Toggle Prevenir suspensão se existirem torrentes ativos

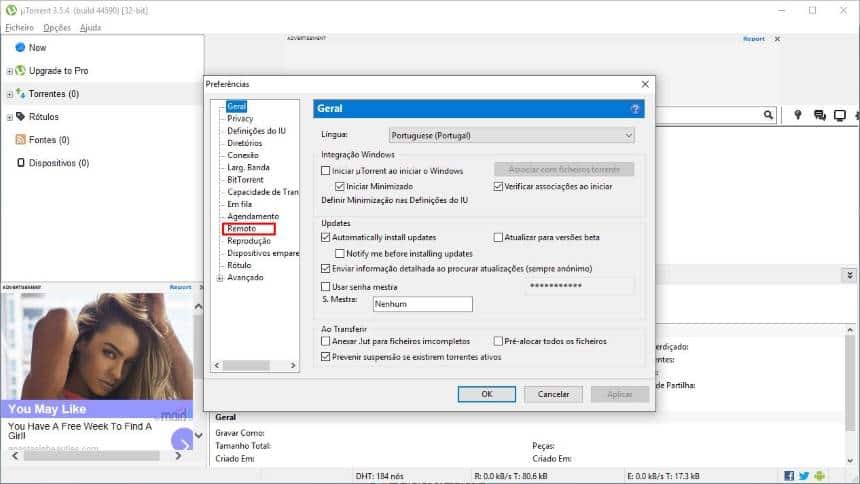[x=325, y=357]
